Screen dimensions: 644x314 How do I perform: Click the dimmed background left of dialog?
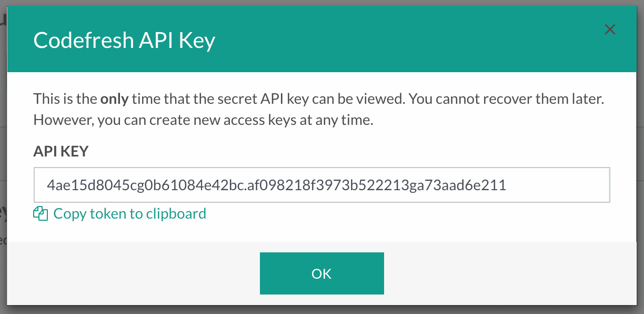pos(3,158)
